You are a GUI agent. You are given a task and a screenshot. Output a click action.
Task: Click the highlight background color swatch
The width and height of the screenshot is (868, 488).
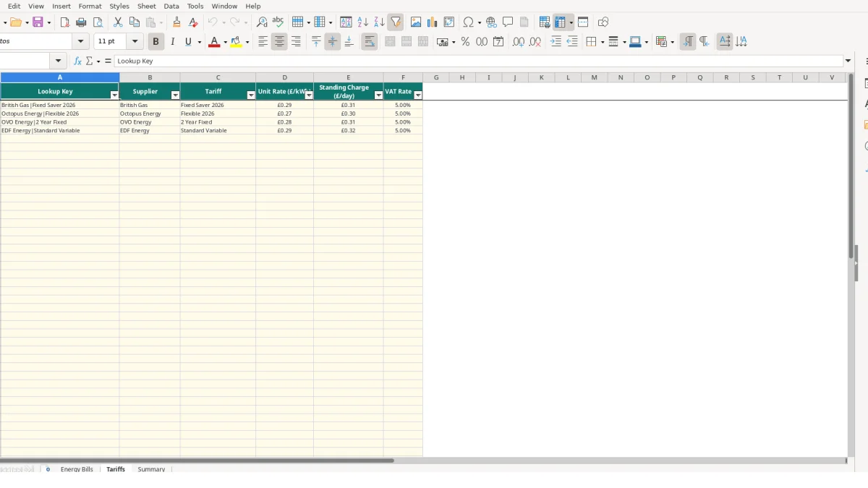(x=236, y=42)
